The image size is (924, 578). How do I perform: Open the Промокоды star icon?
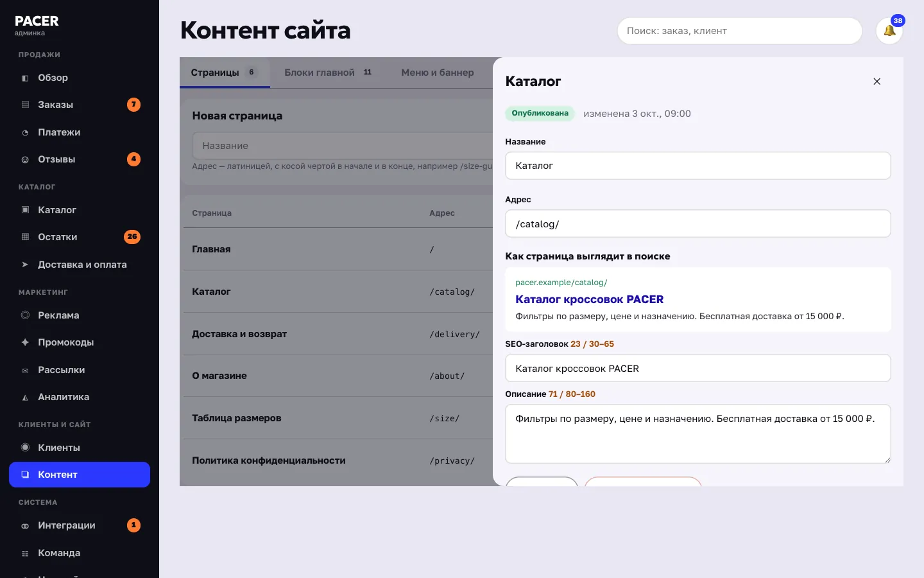(x=25, y=342)
